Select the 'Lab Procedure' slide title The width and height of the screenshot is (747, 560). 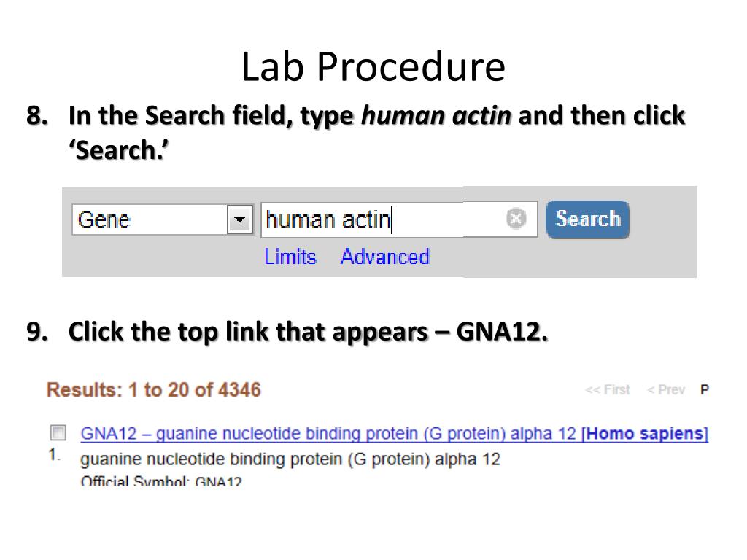tap(373, 66)
